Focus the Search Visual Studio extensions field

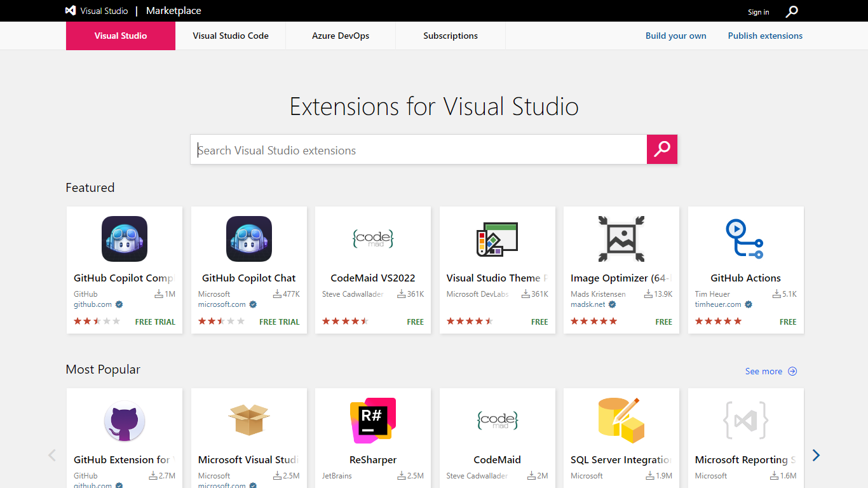[x=419, y=149]
